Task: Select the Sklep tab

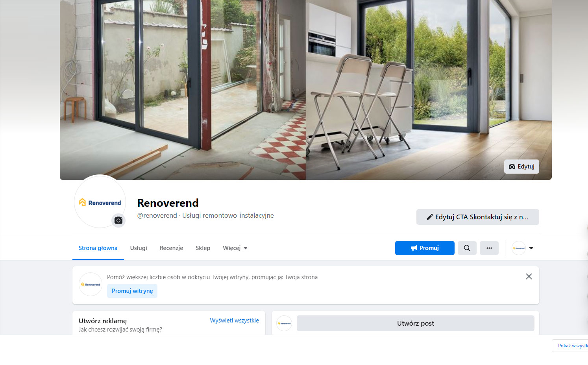Action: coord(203,248)
